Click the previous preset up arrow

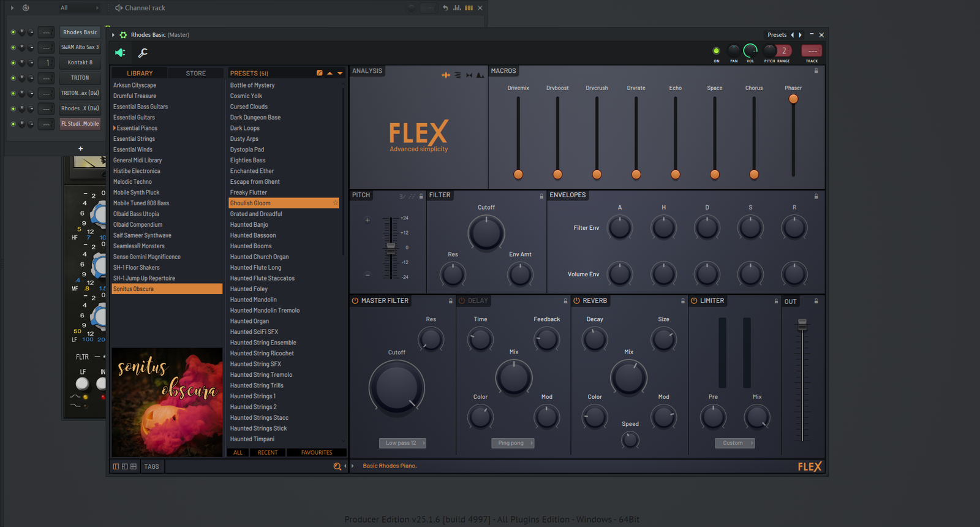point(330,73)
